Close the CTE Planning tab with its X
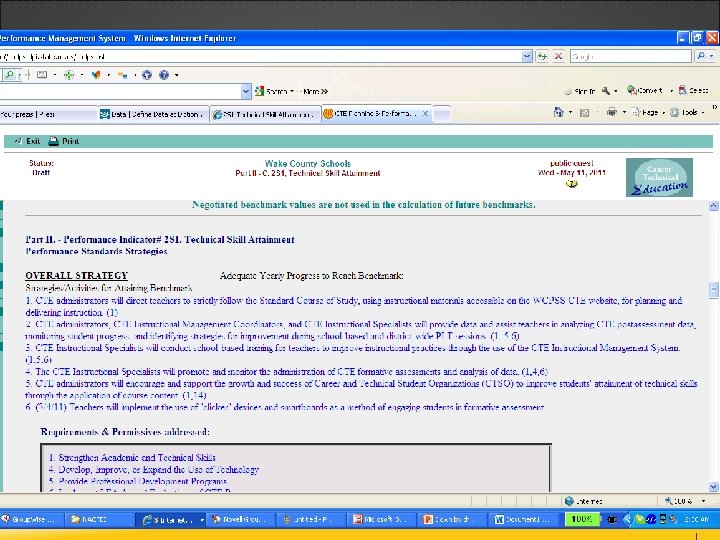 (x=425, y=113)
